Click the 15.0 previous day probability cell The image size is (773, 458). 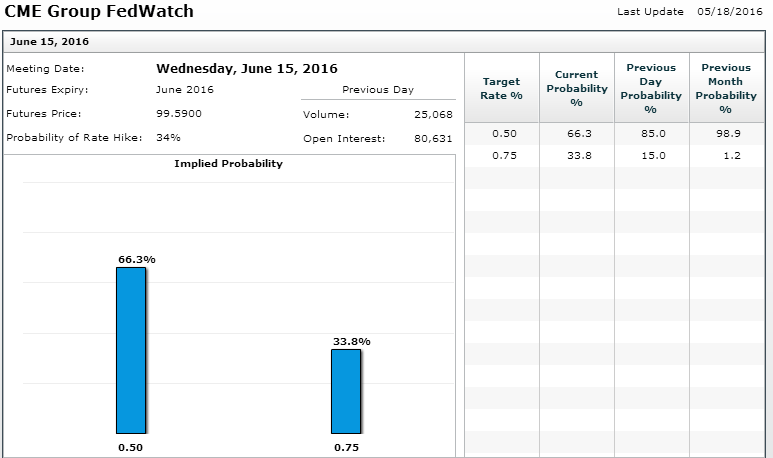[654, 156]
